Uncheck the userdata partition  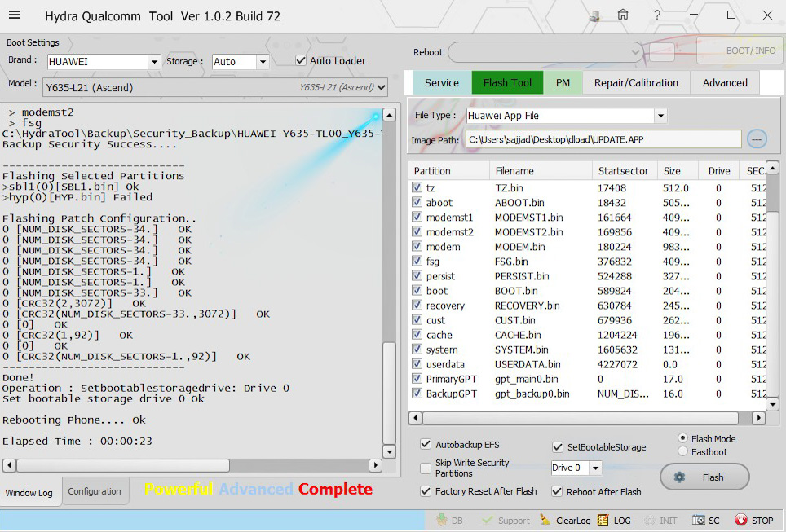(x=417, y=363)
